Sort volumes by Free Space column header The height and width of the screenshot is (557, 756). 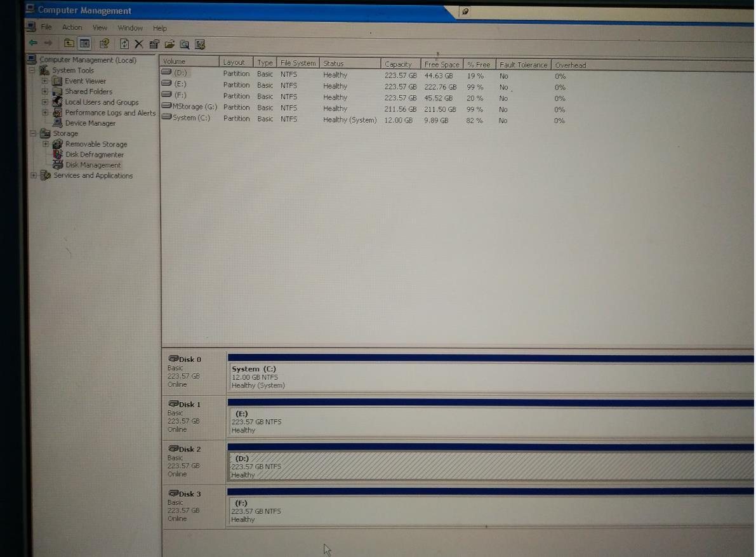(x=441, y=64)
